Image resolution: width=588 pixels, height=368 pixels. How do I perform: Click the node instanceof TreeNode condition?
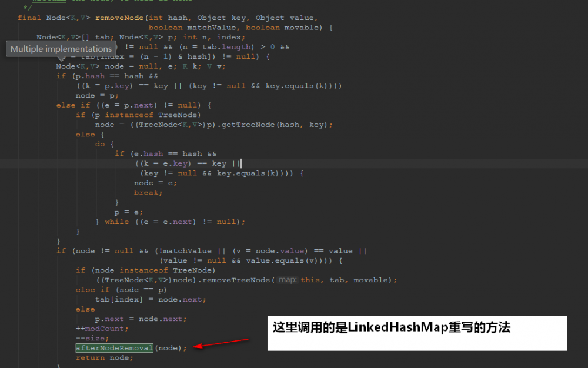click(x=153, y=270)
